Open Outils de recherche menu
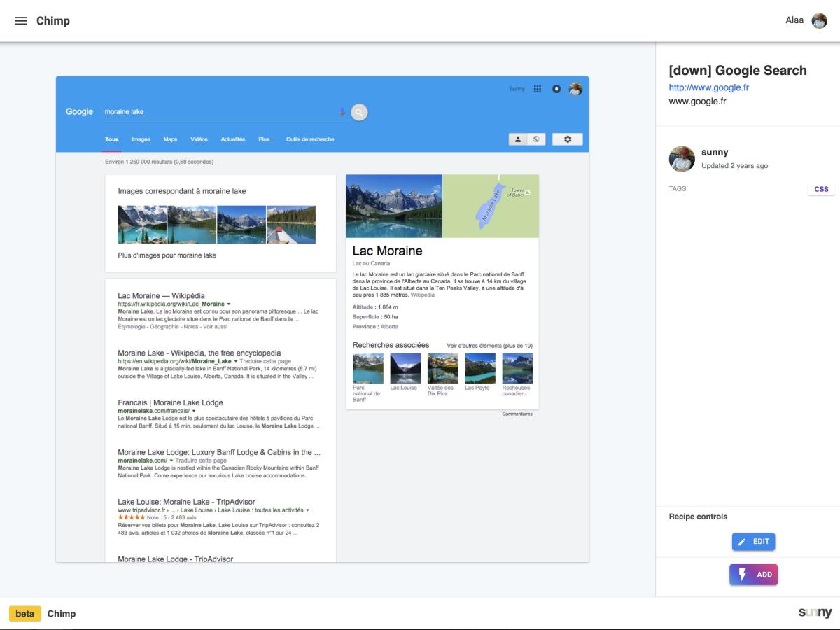 tap(310, 139)
